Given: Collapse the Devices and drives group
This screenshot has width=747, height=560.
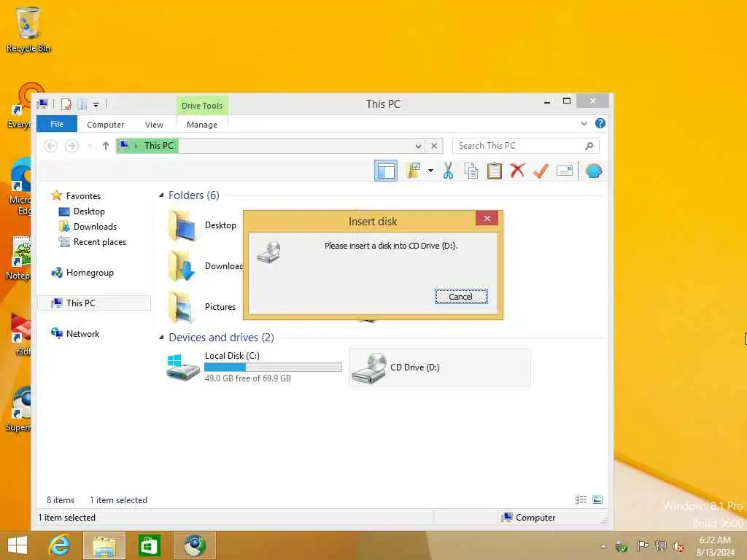Looking at the screenshot, I should tap(161, 338).
